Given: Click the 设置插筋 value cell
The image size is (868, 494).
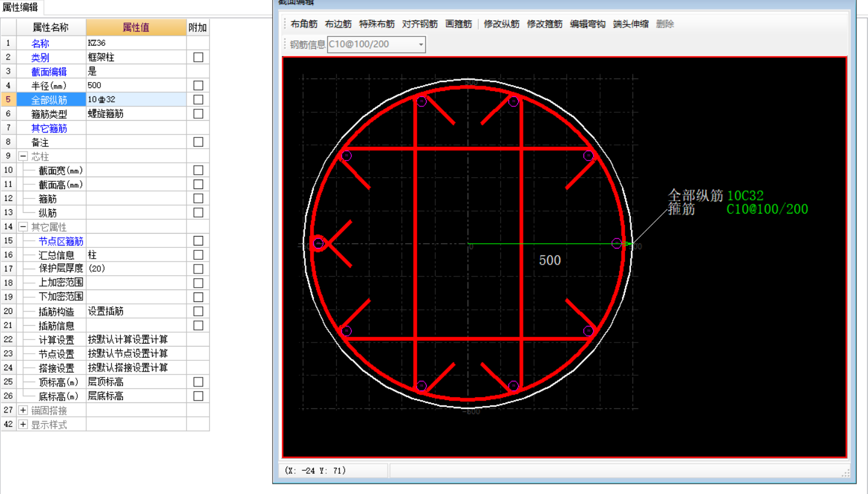Looking at the screenshot, I should click(136, 311).
